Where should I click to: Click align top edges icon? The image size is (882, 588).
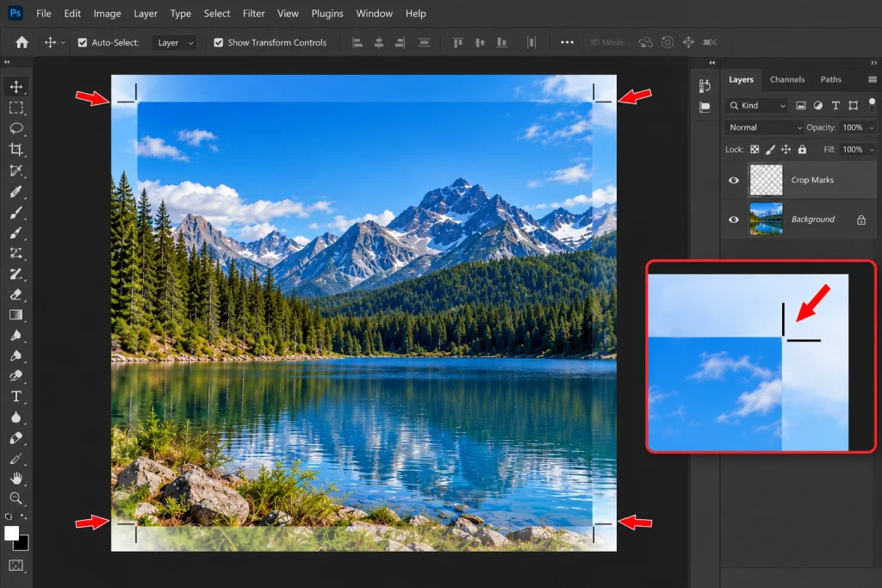coord(458,42)
